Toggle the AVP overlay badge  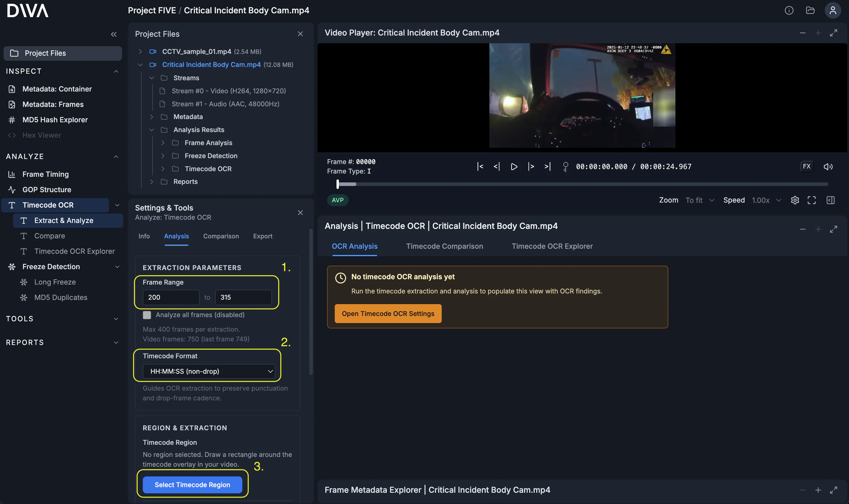pyautogui.click(x=338, y=200)
